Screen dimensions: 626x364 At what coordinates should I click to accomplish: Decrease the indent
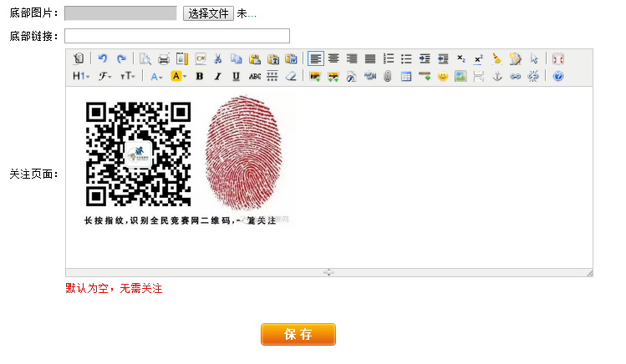[443, 58]
